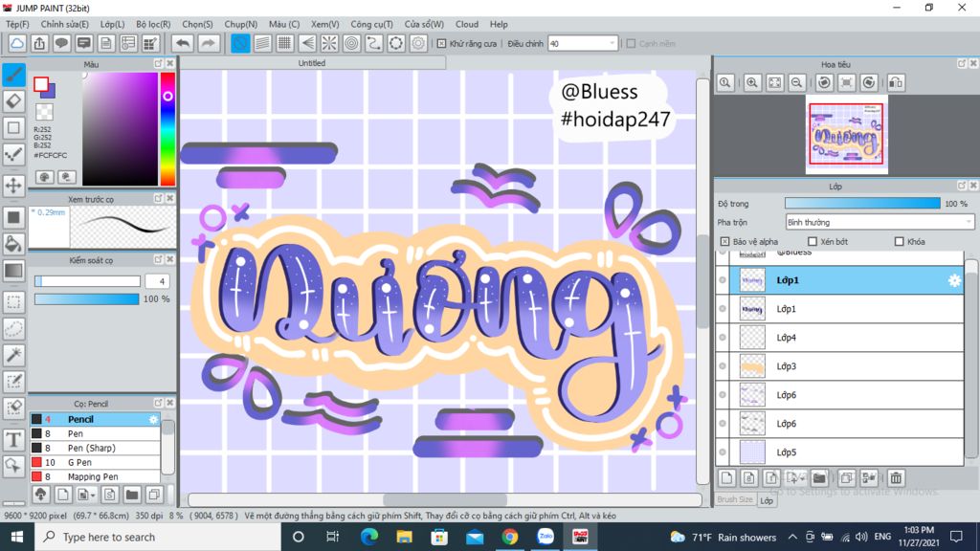This screenshot has height=551, width=980.
Task: Select Mapping Pen brush
Action: point(95,476)
